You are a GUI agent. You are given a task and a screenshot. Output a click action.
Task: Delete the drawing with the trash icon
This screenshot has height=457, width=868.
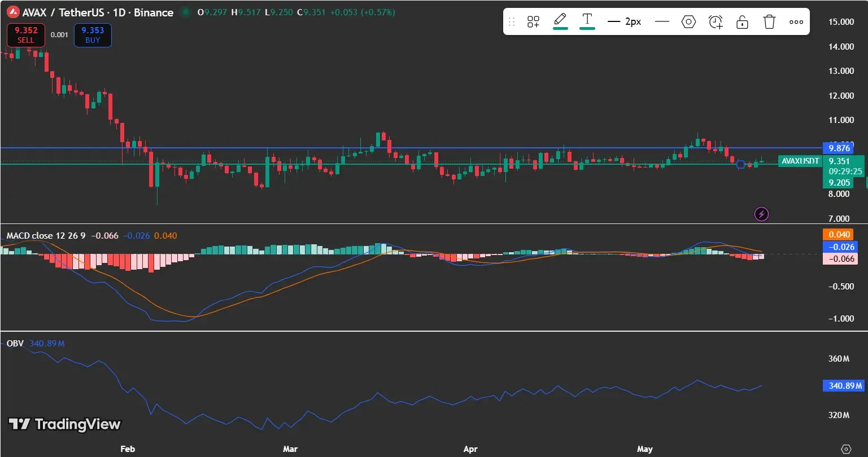point(769,22)
